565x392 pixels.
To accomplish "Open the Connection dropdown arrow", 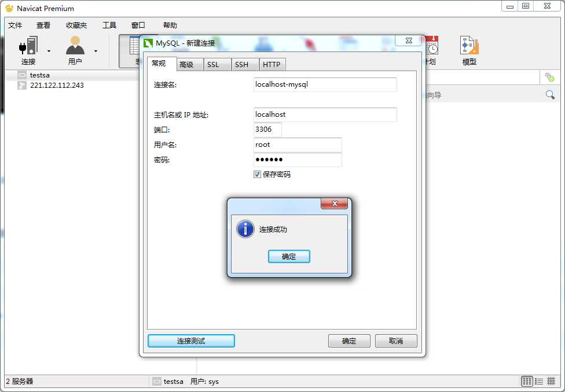I will [49, 51].
